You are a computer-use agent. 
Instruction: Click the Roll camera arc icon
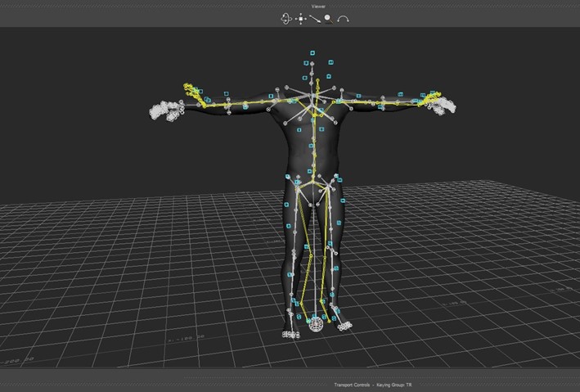[343, 18]
